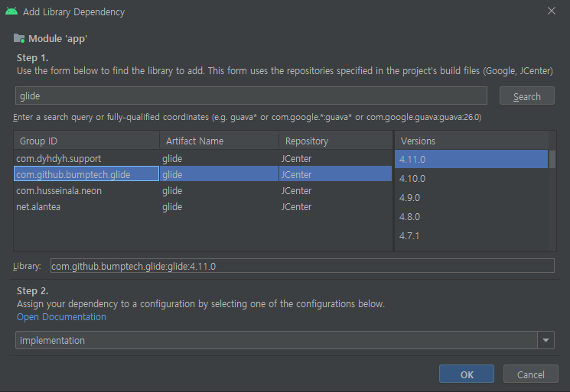570x392 pixels.
Task: Sort by Repository column header
Action: pos(336,141)
